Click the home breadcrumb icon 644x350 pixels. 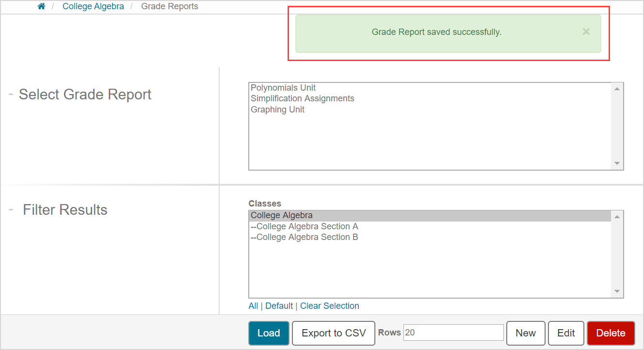tap(41, 6)
